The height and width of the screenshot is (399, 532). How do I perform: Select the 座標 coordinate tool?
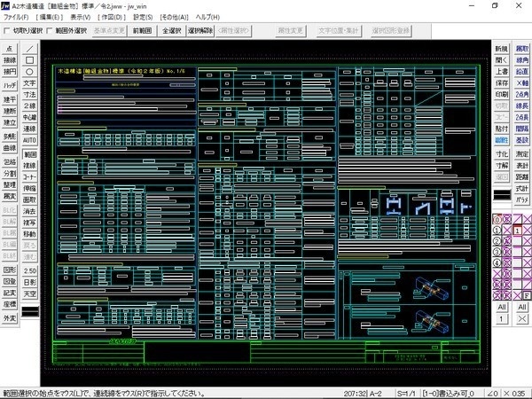(x=10, y=304)
